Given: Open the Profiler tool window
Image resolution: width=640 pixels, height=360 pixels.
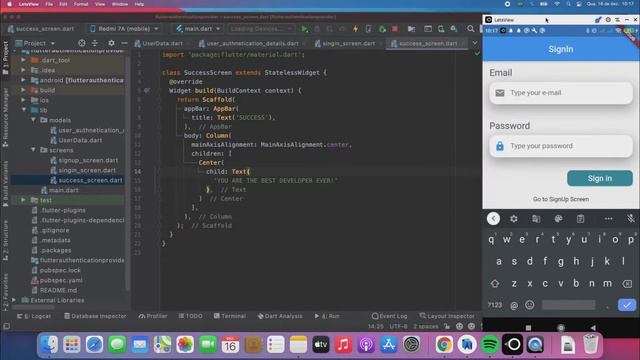Looking at the screenshot, I should point(153,316).
